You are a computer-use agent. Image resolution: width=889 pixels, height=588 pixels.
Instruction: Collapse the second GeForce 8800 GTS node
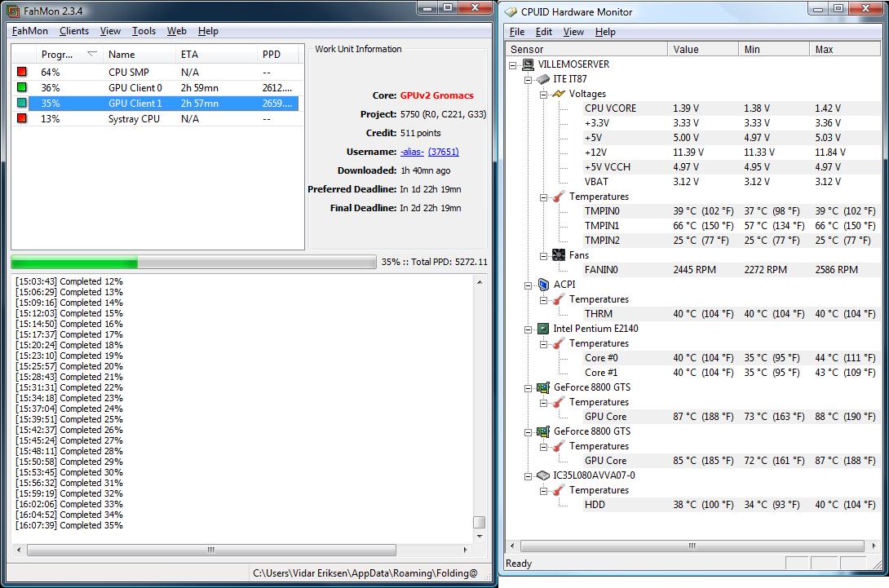(x=528, y=432)
